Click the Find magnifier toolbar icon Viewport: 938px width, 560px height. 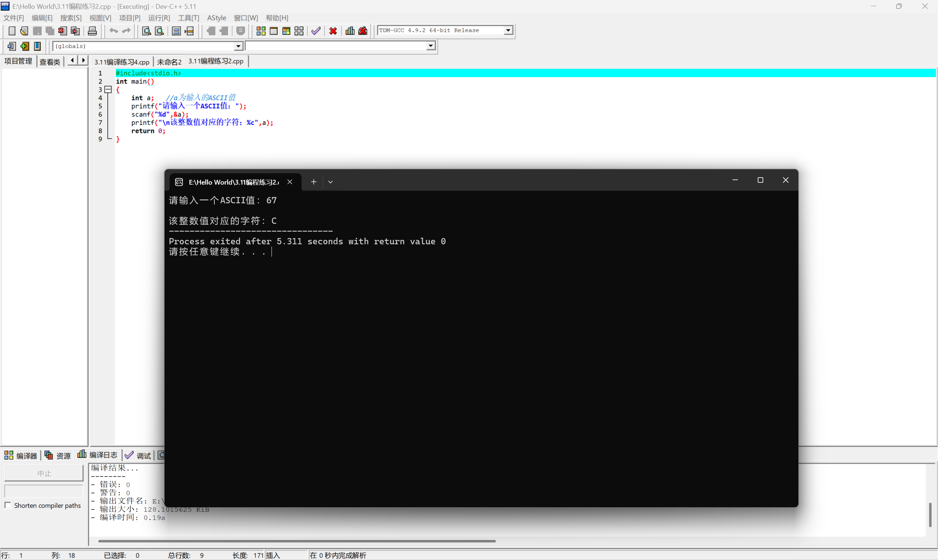(x=146, y=31)
